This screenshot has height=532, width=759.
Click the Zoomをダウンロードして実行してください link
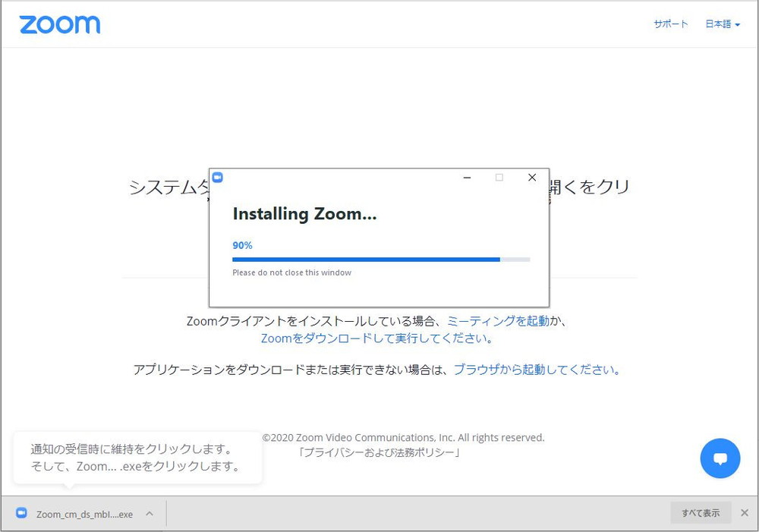coord(377,338)
